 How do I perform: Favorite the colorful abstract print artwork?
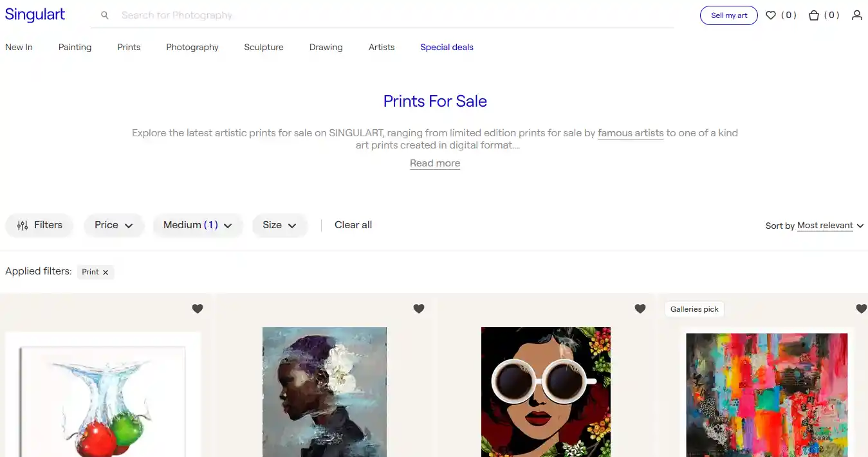pyautogui.click(x=861, y=309)
